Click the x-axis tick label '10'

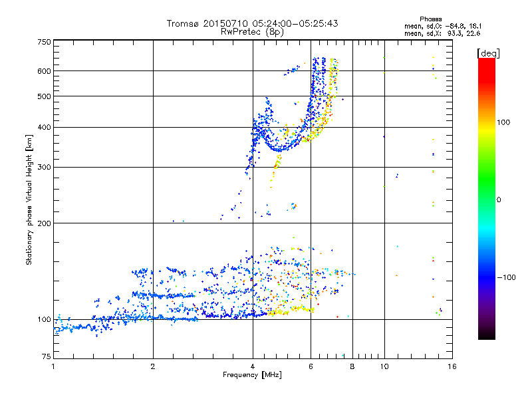384,366
